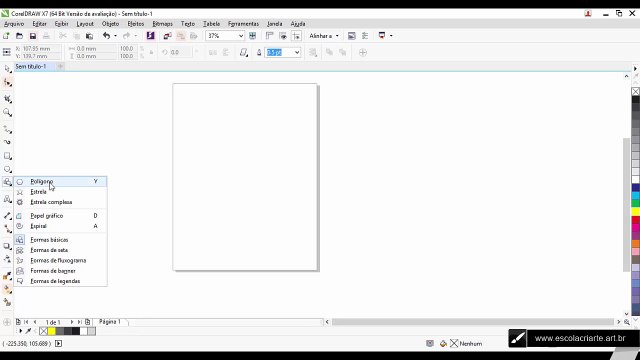
Task: Choose Formas de fluxograma option
Action: coord(60,260)
